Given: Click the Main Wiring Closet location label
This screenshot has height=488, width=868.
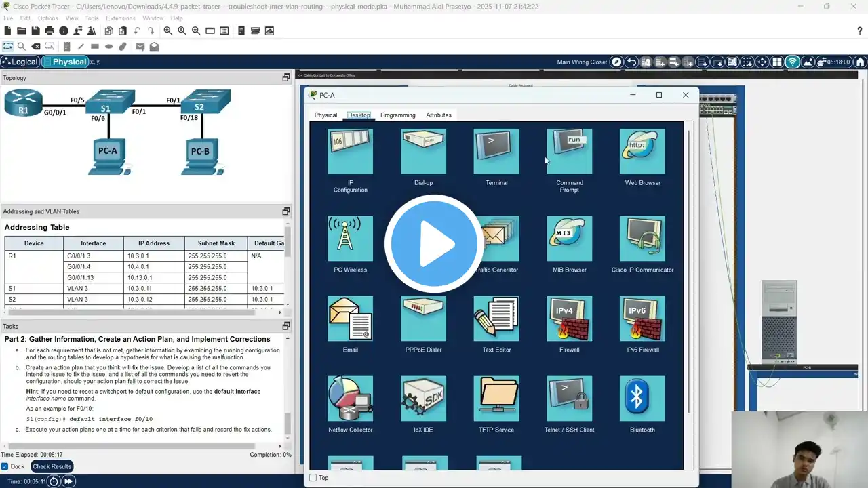Looking at the screenshot, I should [582, 62].
